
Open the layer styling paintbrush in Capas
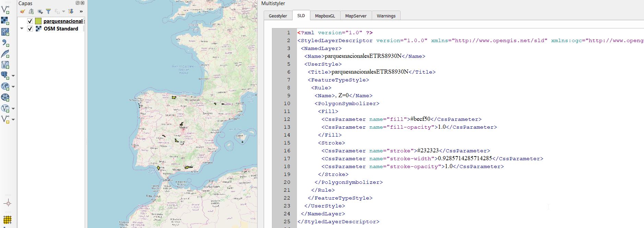[x=23, y=11]
